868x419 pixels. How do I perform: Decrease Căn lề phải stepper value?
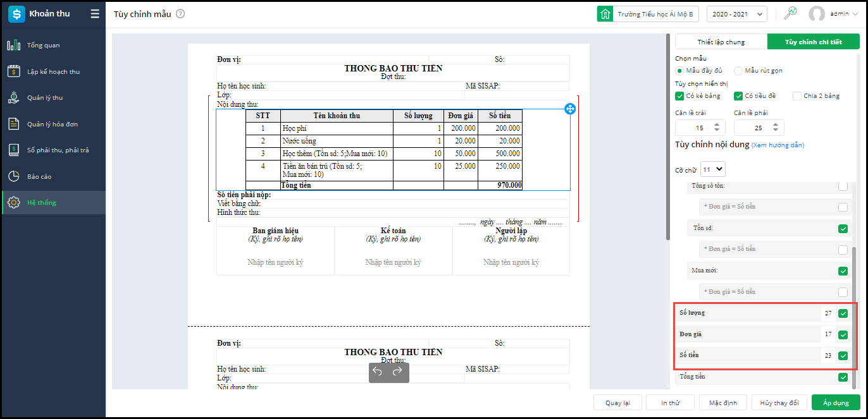[x=775, y=131]
